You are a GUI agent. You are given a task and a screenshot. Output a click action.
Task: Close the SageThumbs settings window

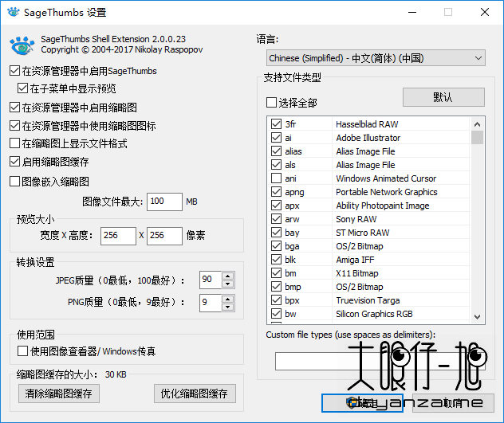[x=485, y=12]
